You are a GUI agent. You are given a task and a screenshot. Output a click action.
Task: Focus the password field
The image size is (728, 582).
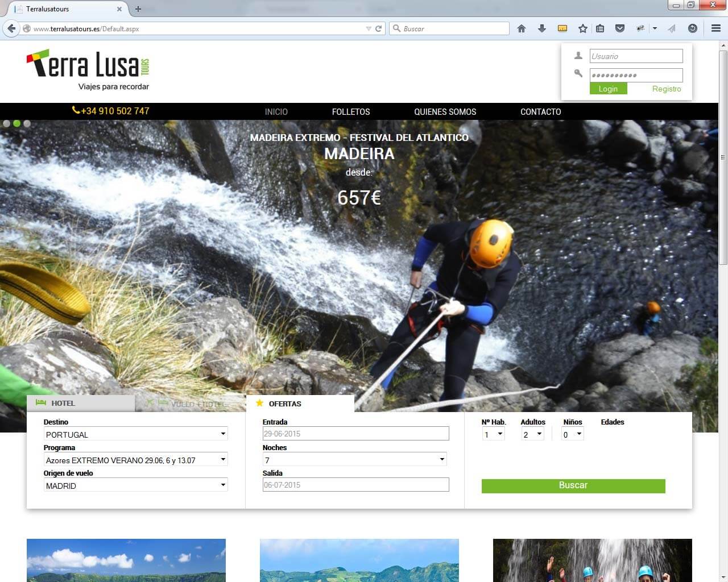point(636,75)
